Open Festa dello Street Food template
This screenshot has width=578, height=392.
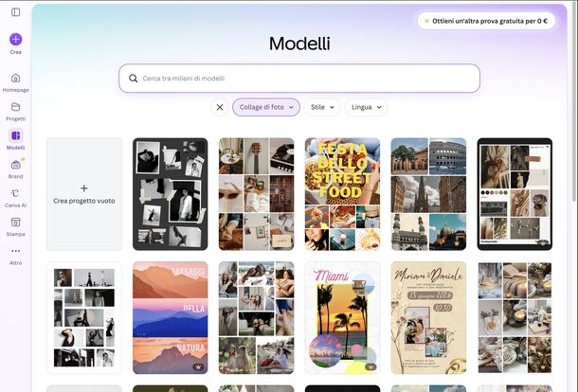point(342,194)
